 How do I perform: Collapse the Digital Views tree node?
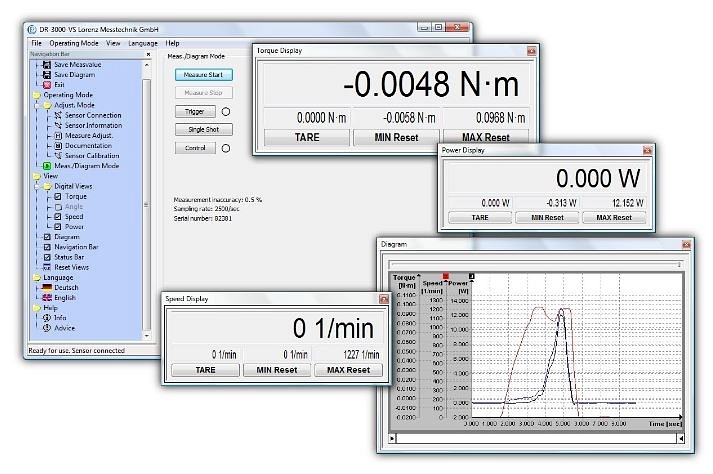click(37, 186)
